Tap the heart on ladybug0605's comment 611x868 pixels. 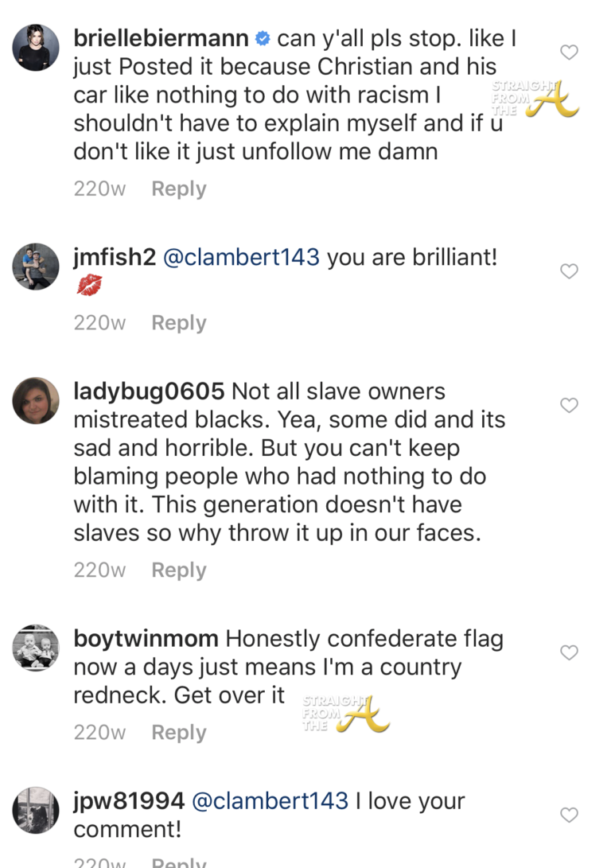[569, 405]
